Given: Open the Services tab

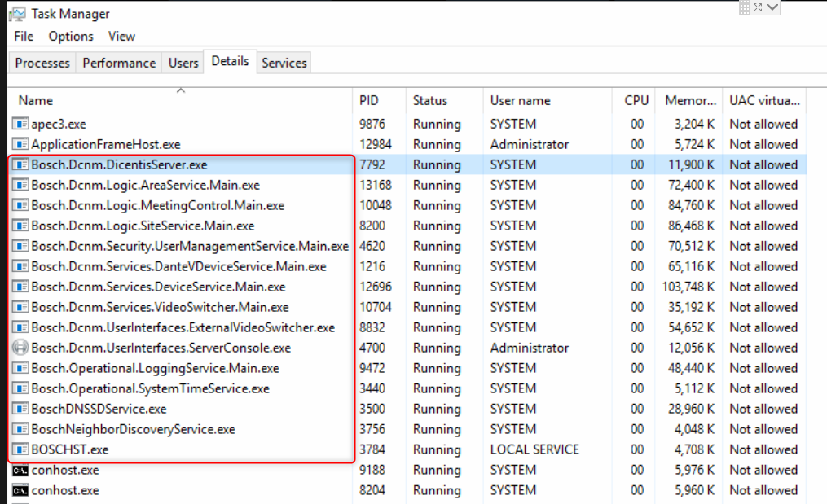Looking at the screenshot, I should pyautogui.click(x=284, y=63).
